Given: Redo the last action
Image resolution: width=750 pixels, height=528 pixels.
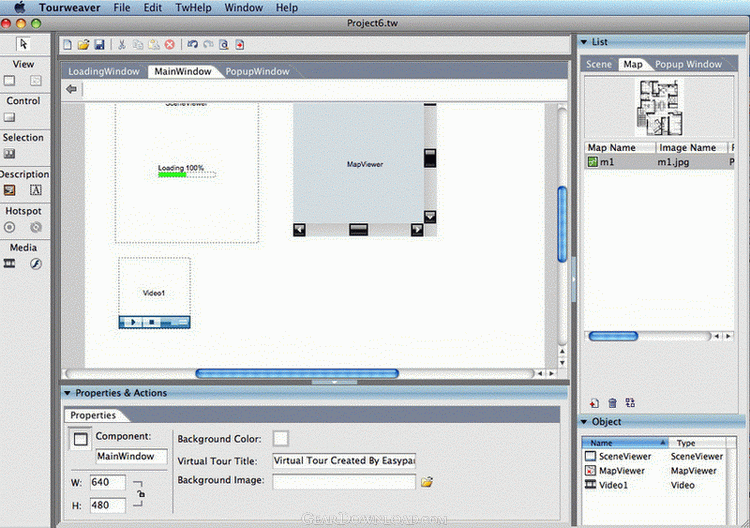Looking at the screenshot, I should (x=208, y=44).
